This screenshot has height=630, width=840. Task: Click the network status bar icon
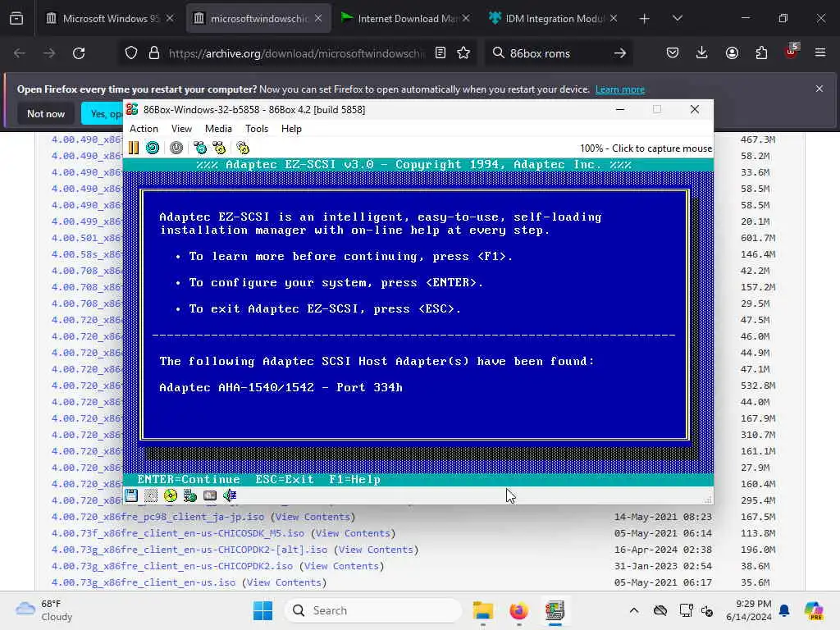pyautogui.click(x=190, y=495)
